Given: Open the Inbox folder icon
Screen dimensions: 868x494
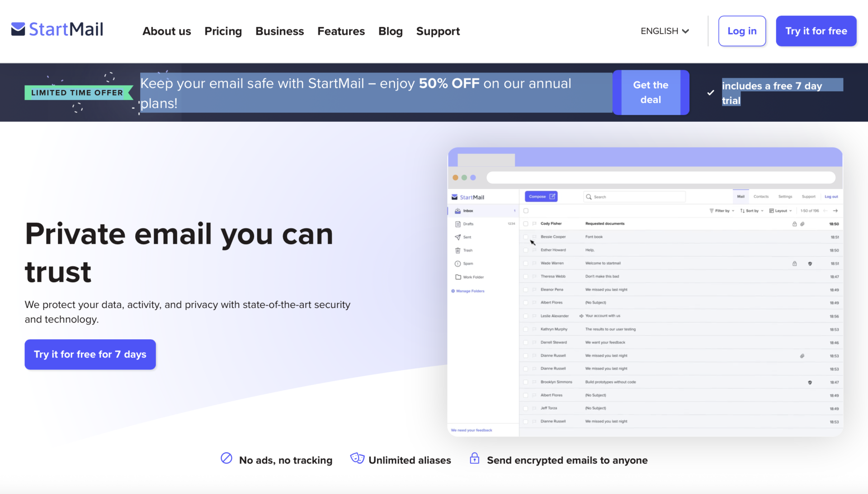Looking at the screenshot, I should pyautogui.click(x=458, y=211).
